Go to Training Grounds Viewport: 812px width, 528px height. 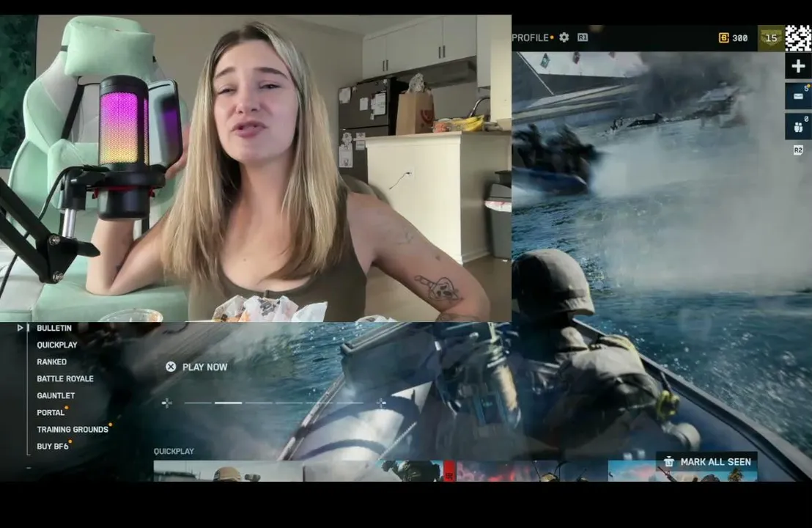click(73, 430)
